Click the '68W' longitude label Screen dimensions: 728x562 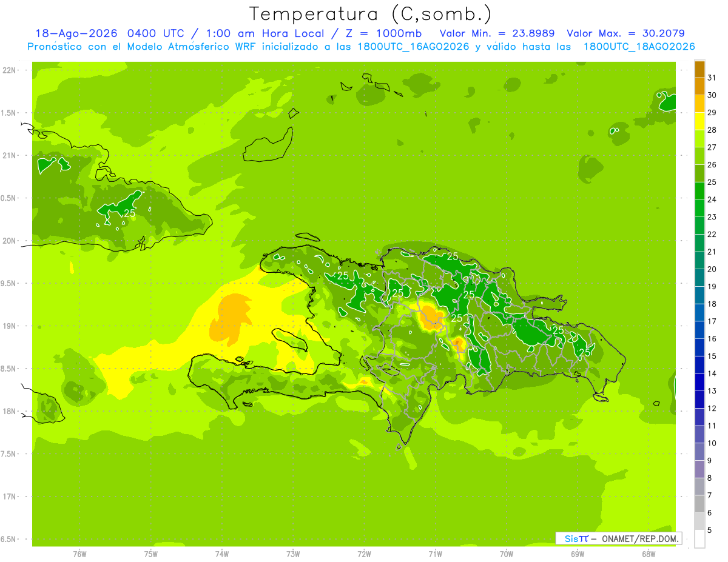tap(649, 554)
